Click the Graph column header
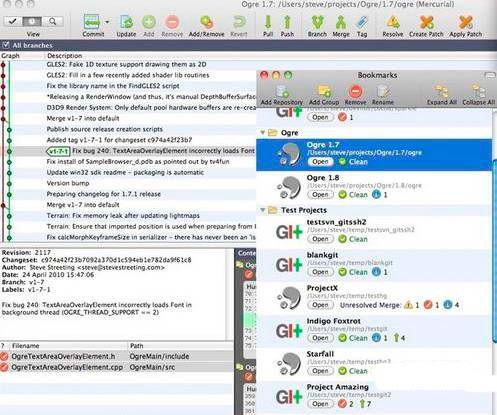 point(10,56)
